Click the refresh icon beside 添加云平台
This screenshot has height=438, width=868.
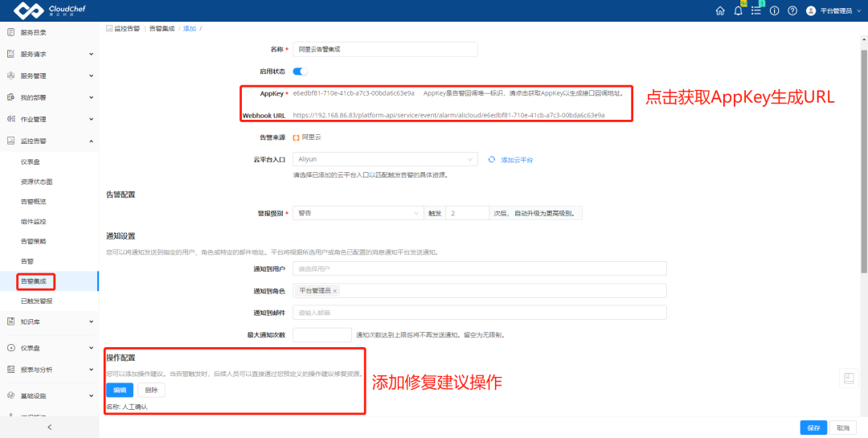[491, 159]
